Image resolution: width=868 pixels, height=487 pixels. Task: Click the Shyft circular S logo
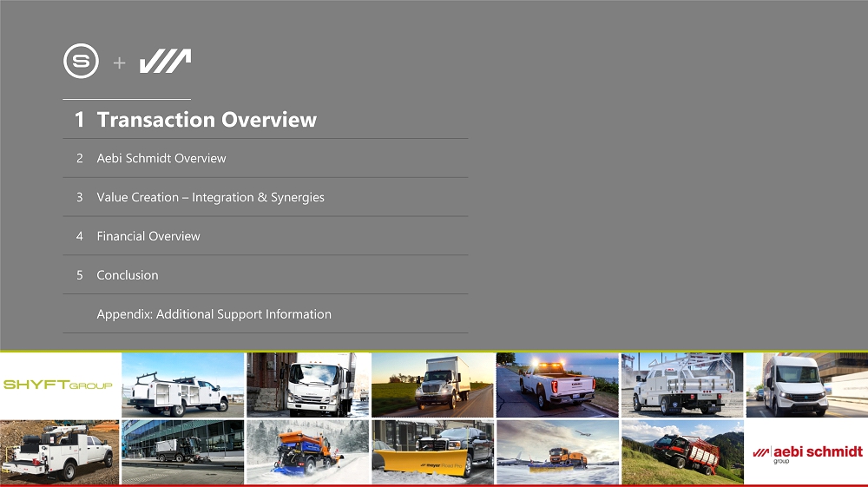pyautogui.click(x=81, y=61)
